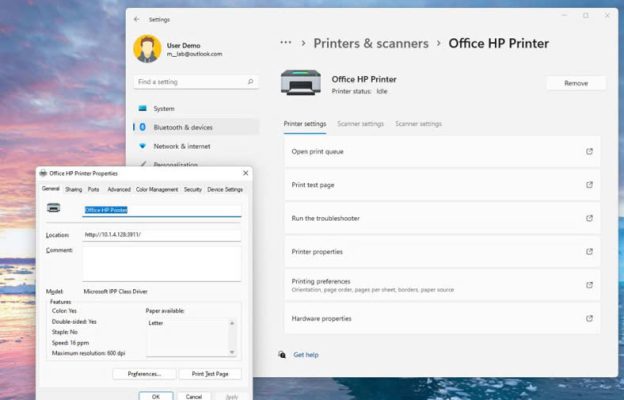Close the Office HP Printer Properties dialog
The image size is (624, 400).
(246, 173)
